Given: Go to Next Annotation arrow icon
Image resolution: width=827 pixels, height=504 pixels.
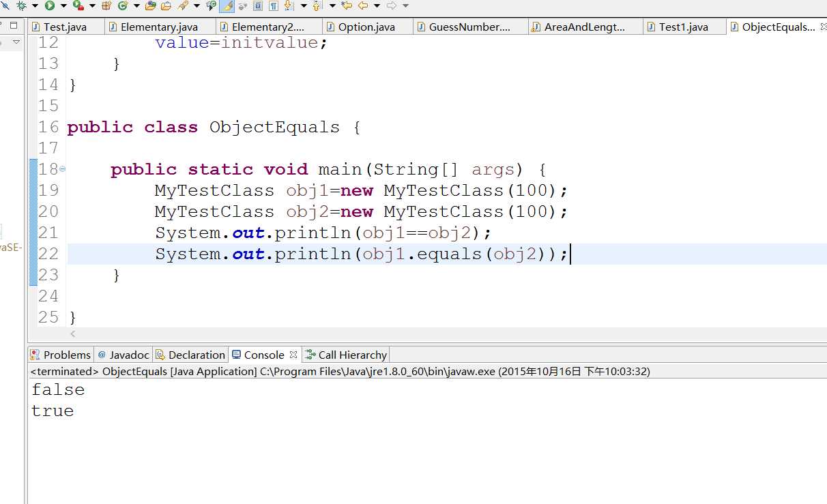Looking at the screenshot, I should coord(288,5).
